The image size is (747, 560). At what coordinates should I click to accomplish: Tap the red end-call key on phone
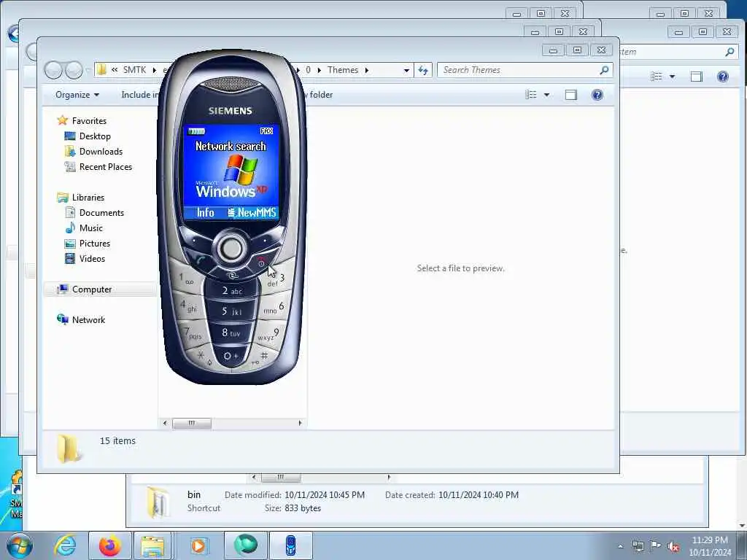click(261, 262)
